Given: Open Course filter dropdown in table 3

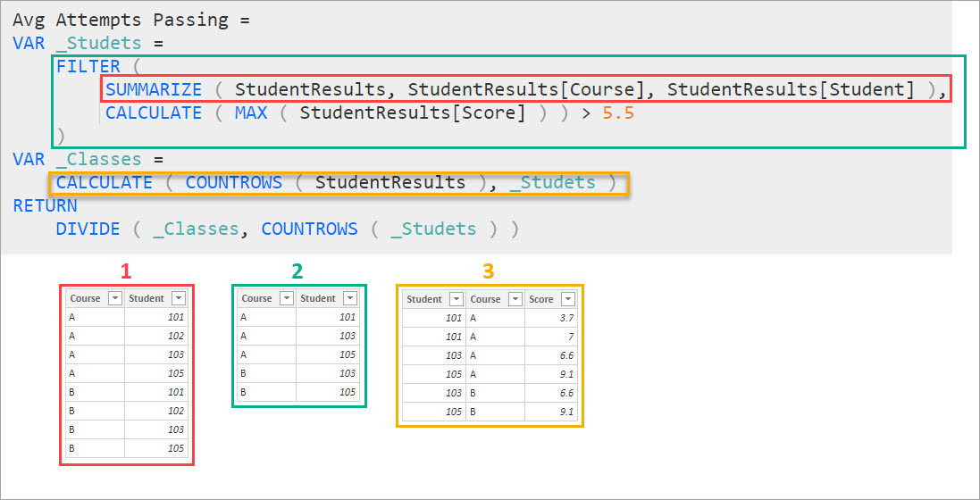Looking at the screenshot, I should pos(515,299).
